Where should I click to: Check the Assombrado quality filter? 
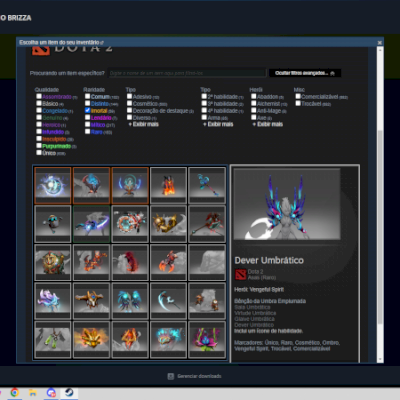click(x=39, y=96)
